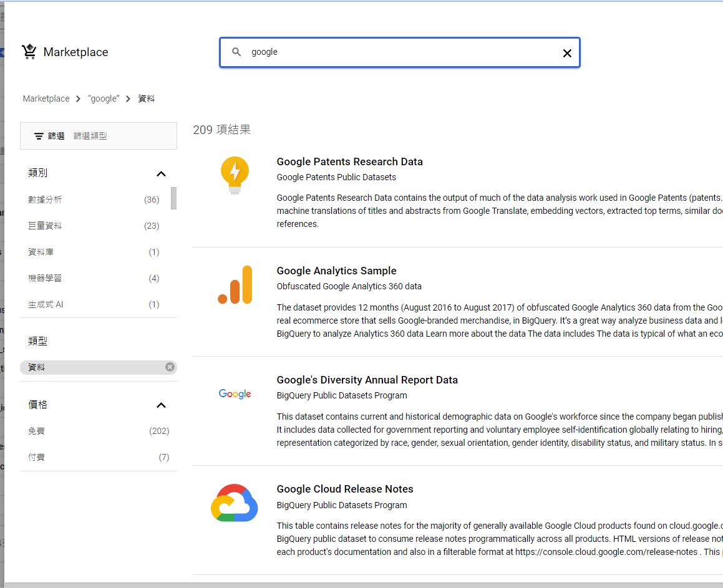Screen dimensions: 723x588
Task: Go to Marketplace breadcrumb link
Action: click(46, 99)
